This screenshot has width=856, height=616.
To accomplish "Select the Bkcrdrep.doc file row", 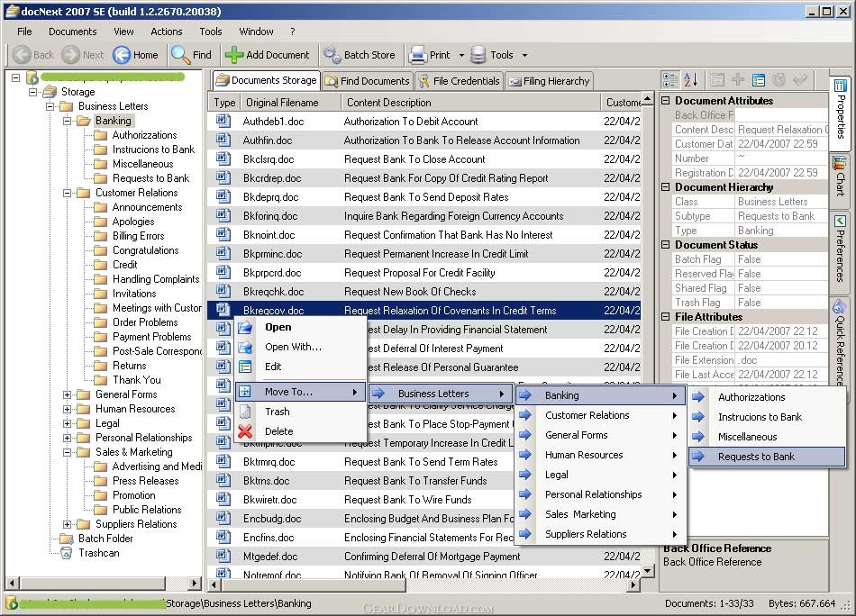I will (424, 178).
